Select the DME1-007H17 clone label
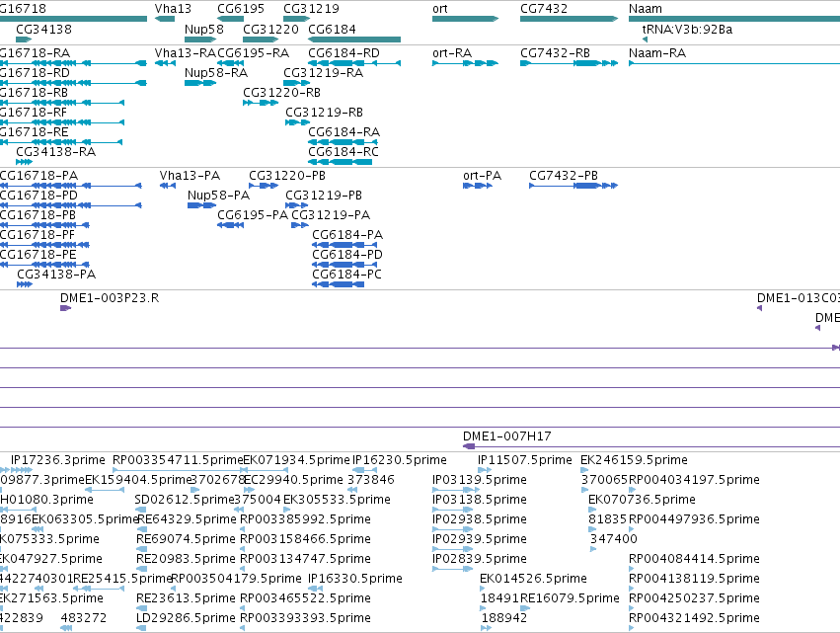 click(506, 436)
